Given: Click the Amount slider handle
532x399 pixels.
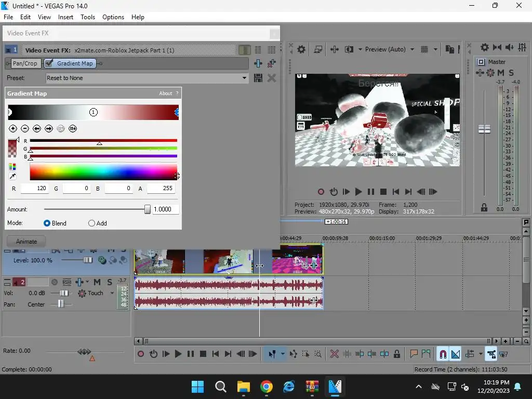Looking at the screenshot, I should [147, 209].
